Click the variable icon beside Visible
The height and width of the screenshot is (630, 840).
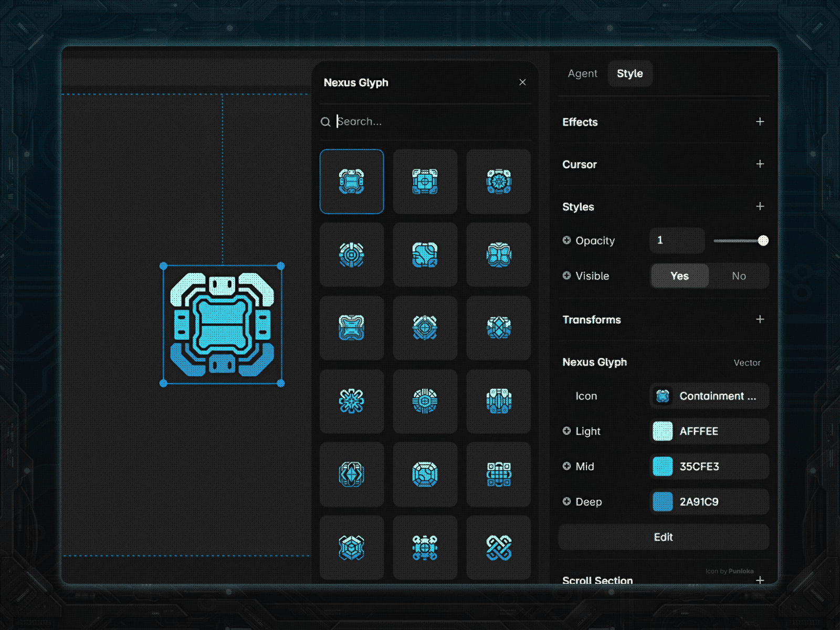[566, 275]
